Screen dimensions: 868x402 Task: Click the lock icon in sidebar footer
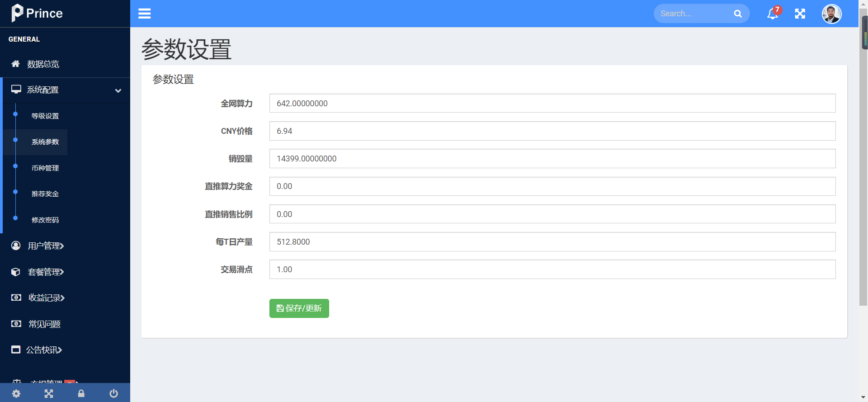tap(81, 393)
